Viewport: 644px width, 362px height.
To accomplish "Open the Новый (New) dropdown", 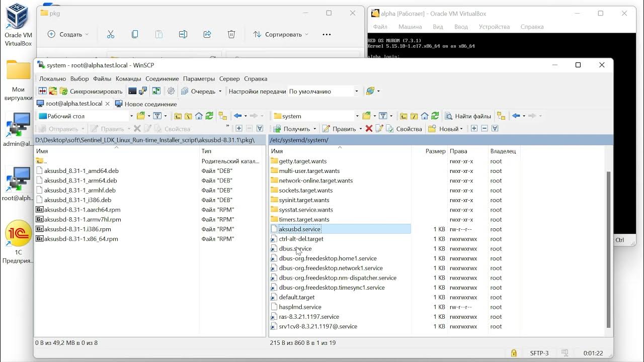I will pyautogui.click(x=445, y=129).
